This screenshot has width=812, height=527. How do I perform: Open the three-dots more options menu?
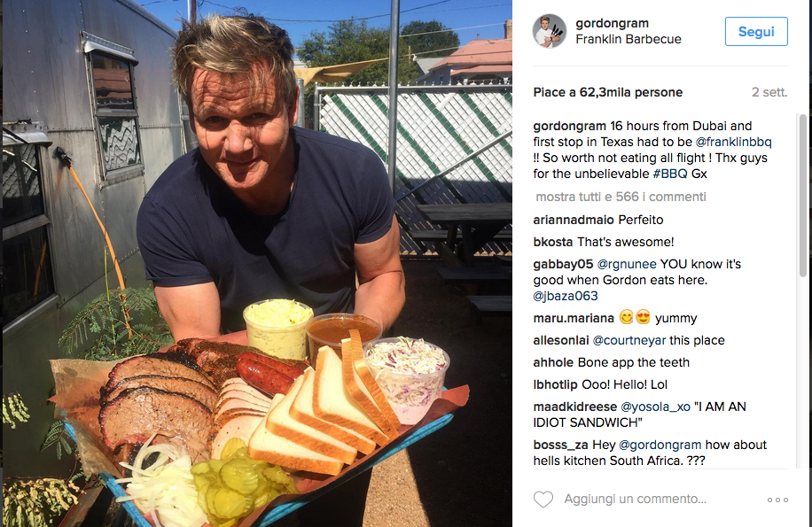[x=777, y=500]
